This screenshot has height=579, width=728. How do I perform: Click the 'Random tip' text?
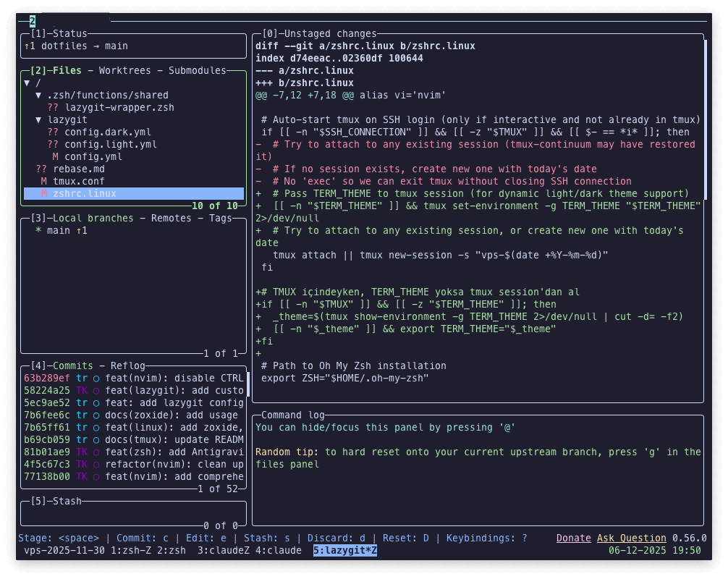pos(284,452)
